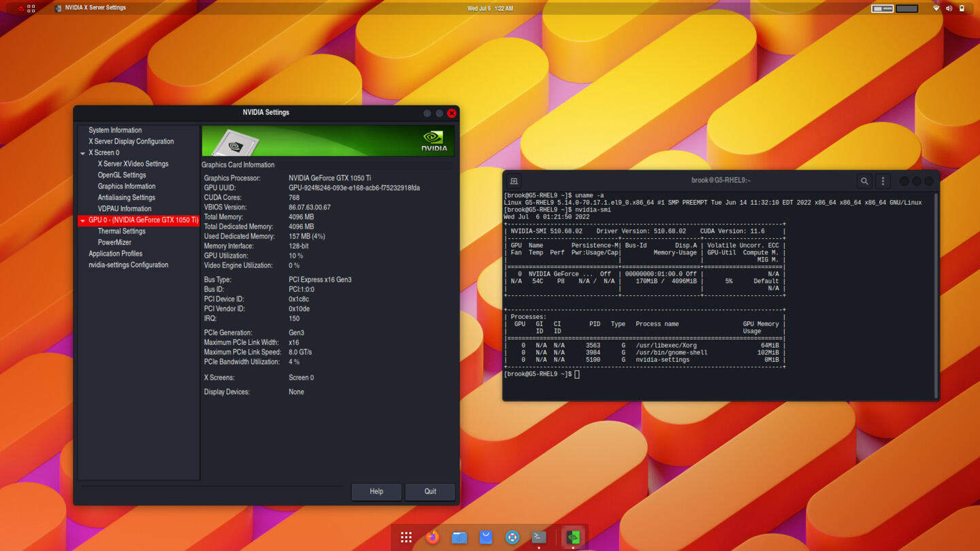
Task: Open the Files manager dock icon
Action: pyautogui.click(x=459, y=537)
